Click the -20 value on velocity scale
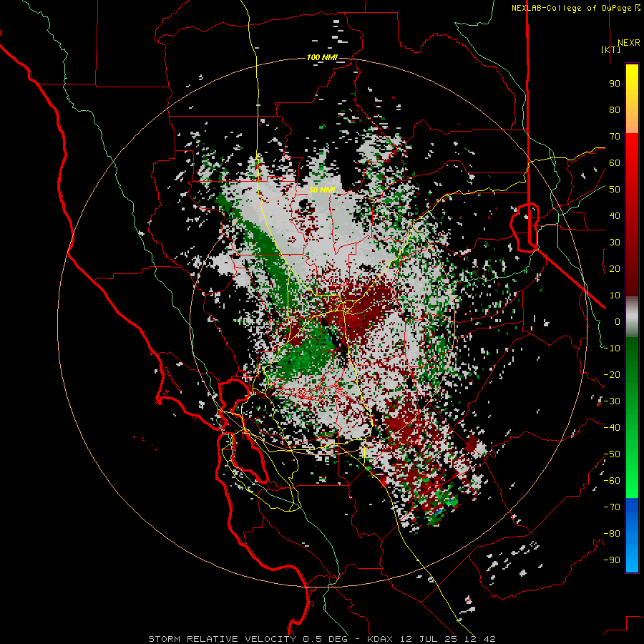644x644 pixels. tap(612, 375)
